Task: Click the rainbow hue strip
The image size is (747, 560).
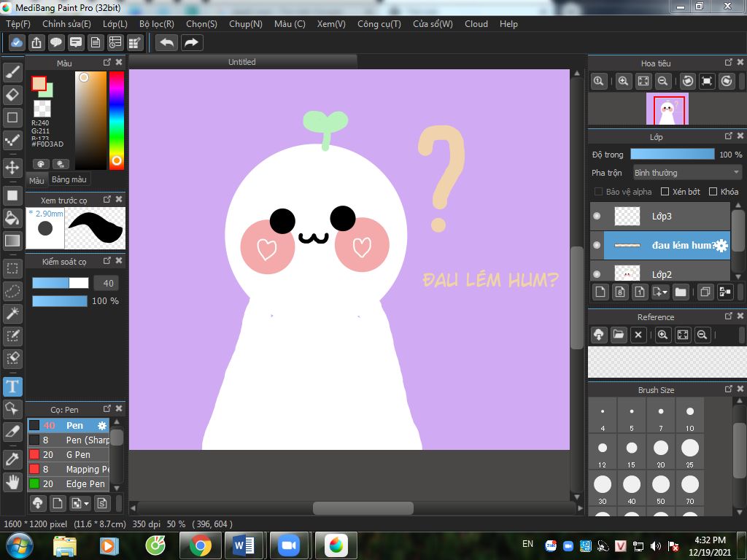Action: [117, 120]
